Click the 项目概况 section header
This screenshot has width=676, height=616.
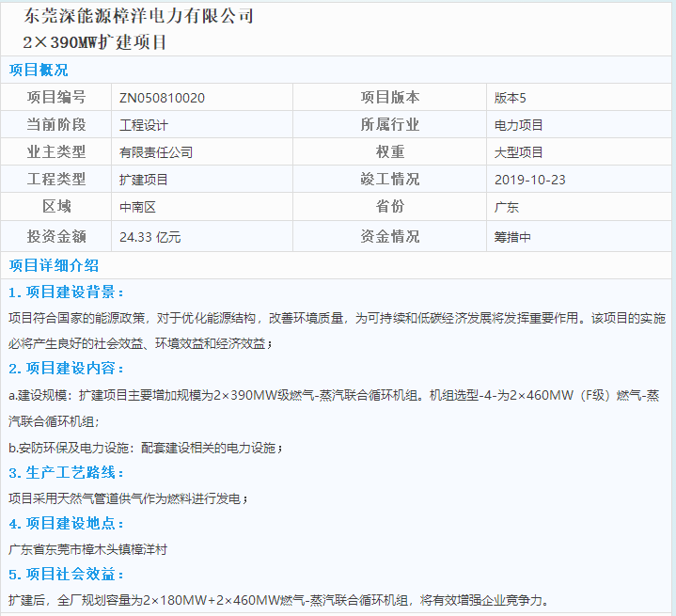coord(39,71)
